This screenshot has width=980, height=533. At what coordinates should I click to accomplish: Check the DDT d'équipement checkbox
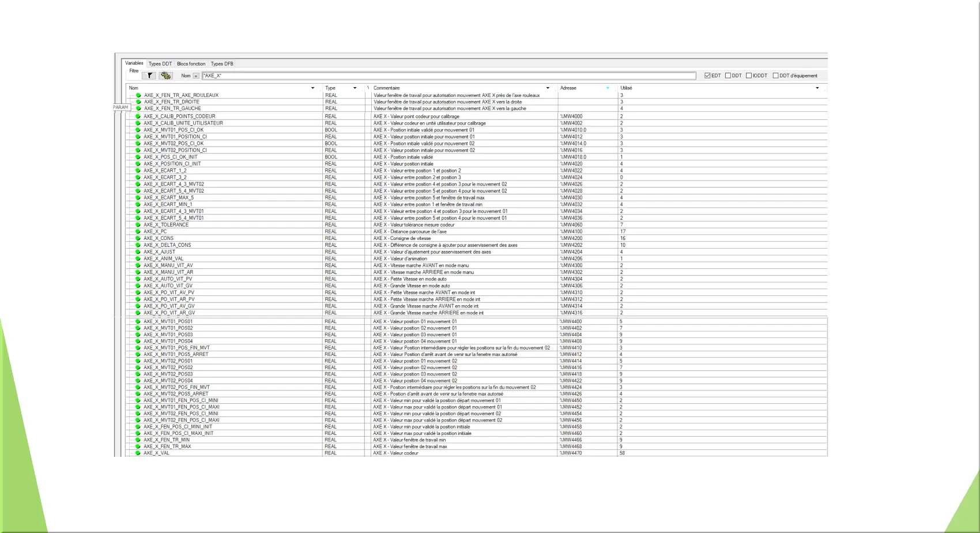tap(776, 76)
